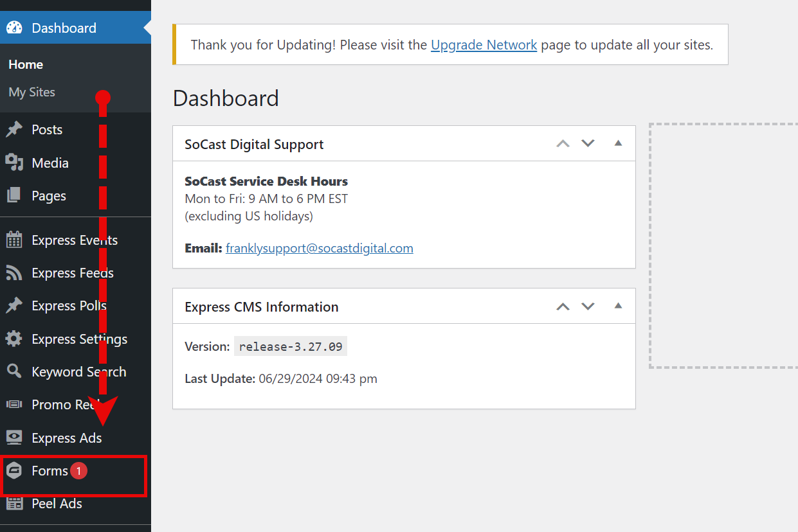Follow the Upgrade Network link
Screen dimensions: 798x532
pos(484,45)
